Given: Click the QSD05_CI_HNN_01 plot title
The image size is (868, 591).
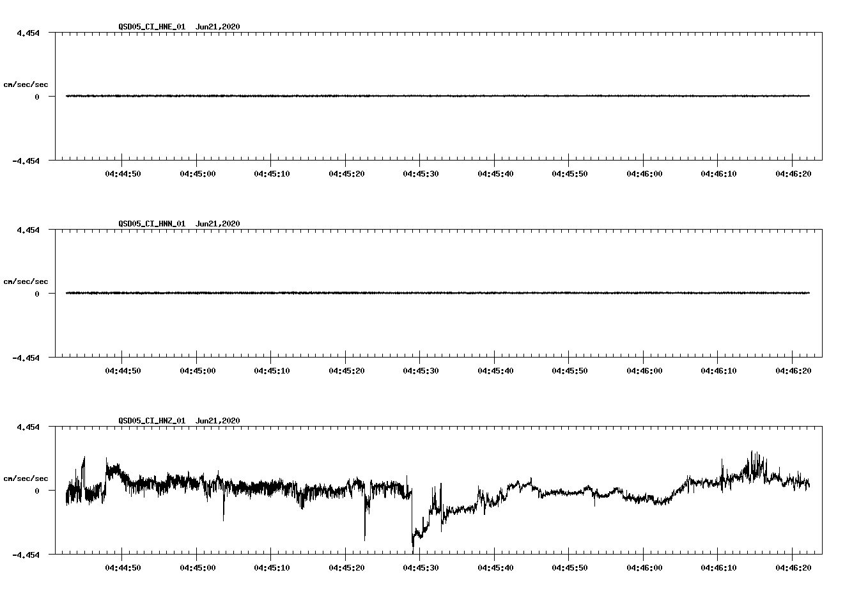Looking at the screenshot, I should point(179,223).
